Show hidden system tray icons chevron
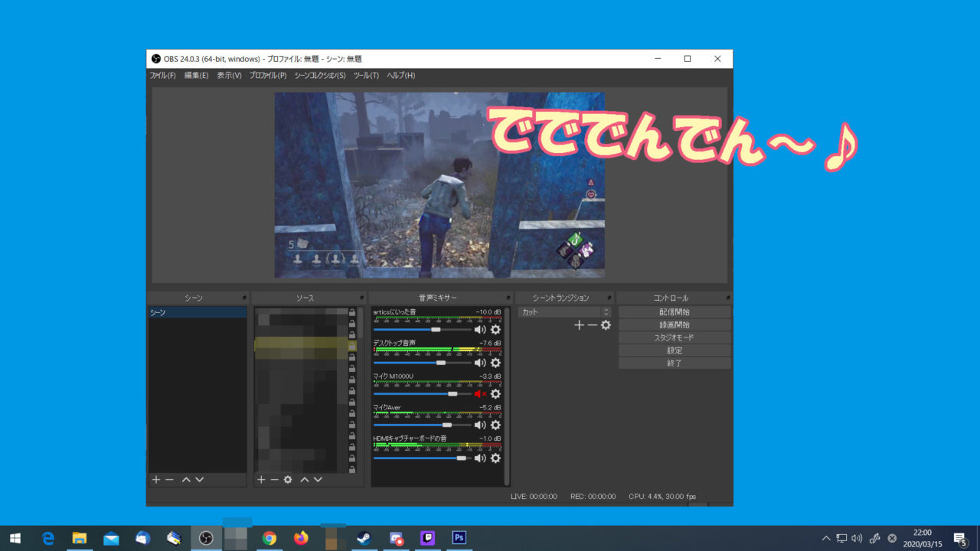The width and height of the screenshot is (980, 551). (826, 538)
